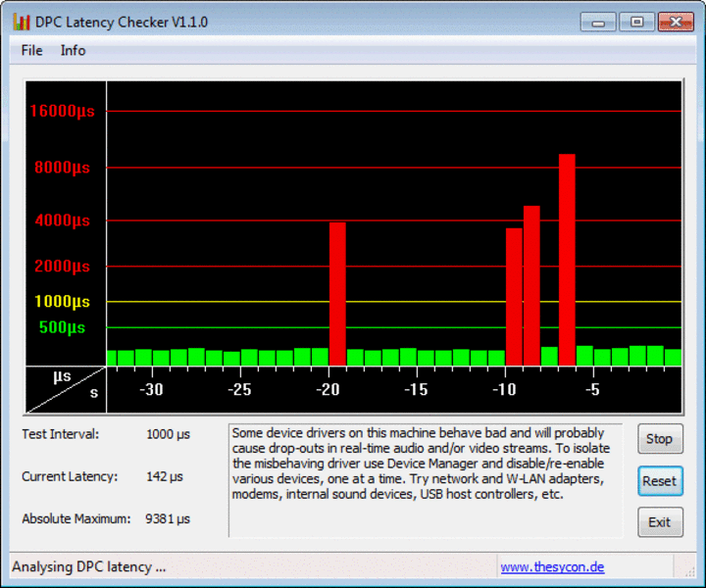Click the -5 time axis label
Screen dimensions: 706x588
coord(592,390)
